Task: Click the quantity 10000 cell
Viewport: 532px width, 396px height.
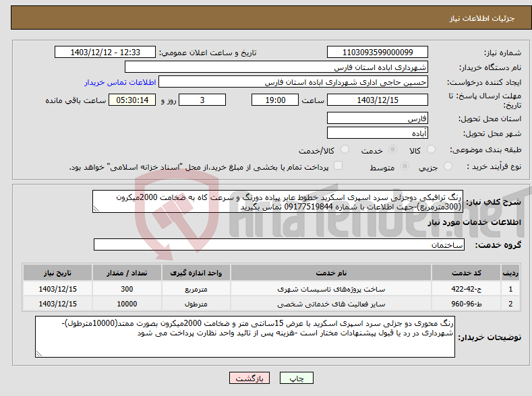Action: coord(127,304)
